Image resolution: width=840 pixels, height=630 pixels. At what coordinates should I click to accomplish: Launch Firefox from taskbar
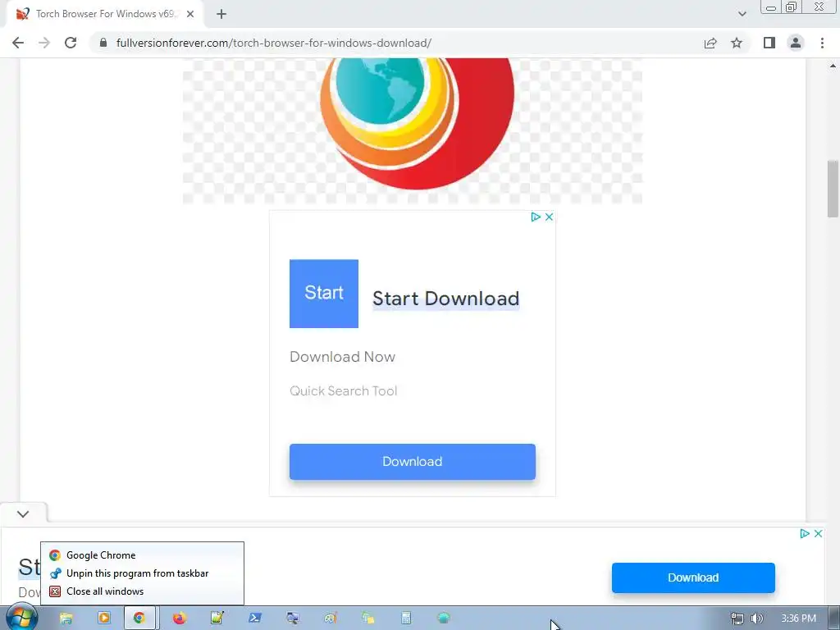click(179, 619)
